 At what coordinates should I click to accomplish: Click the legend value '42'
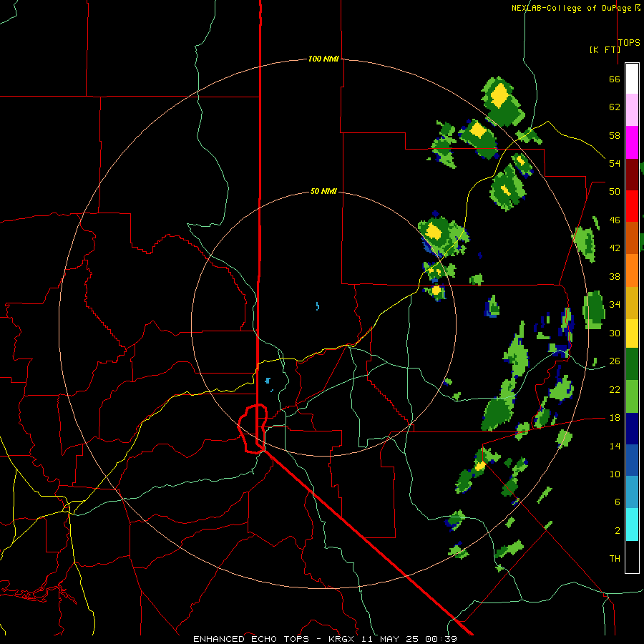[615, 248]
